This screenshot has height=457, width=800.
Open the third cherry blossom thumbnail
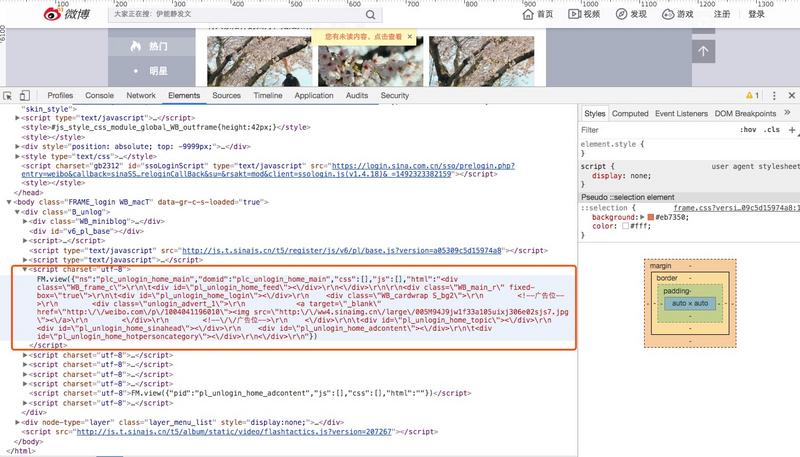pos(481,61)
